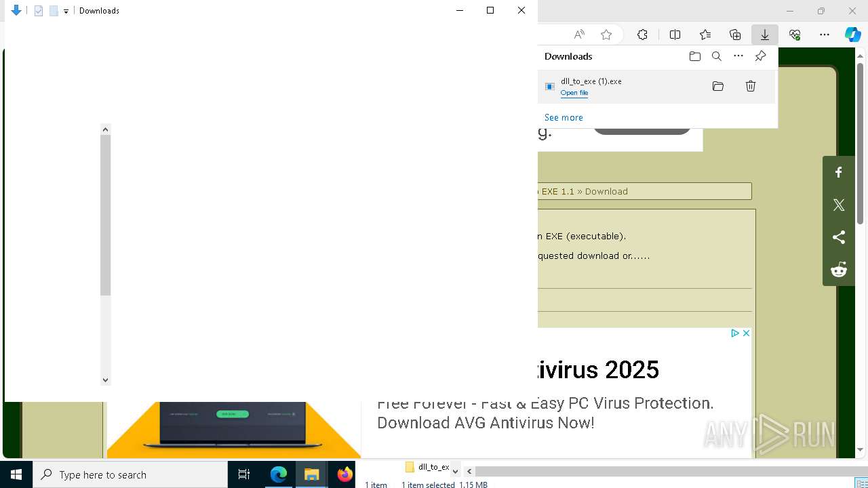The width and height of the screenshot is (868, 488).
Task: Add this page to favorites with star icon
Action: pos(606,35)
